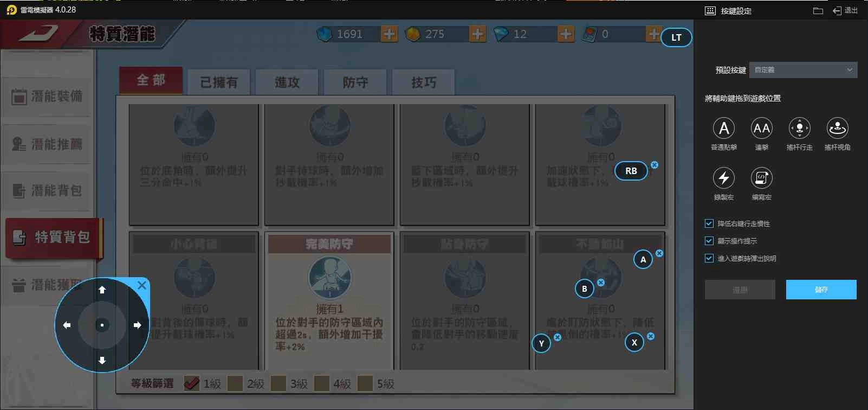The width and height of the screenshot is (868, 410).
Task: Open 潛能裝備 in the left sidebar
Action: (x=47, y=97)
